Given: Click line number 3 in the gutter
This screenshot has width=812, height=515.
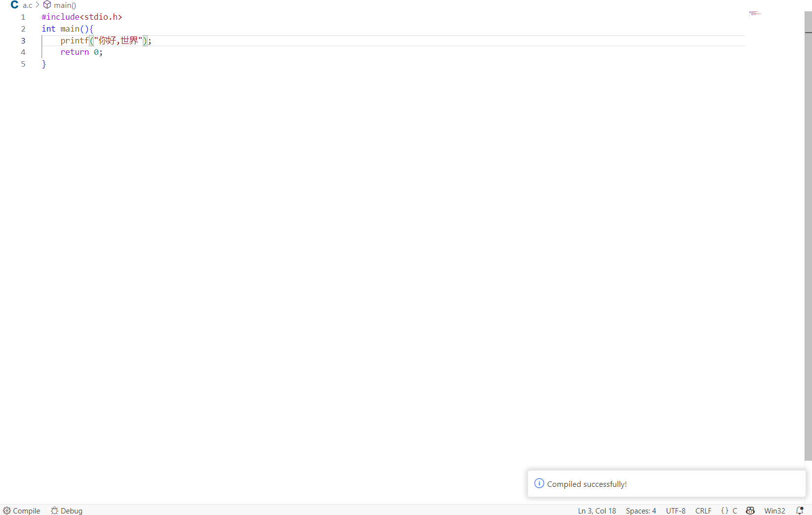Looking at the screenshot, I should 23,40.
